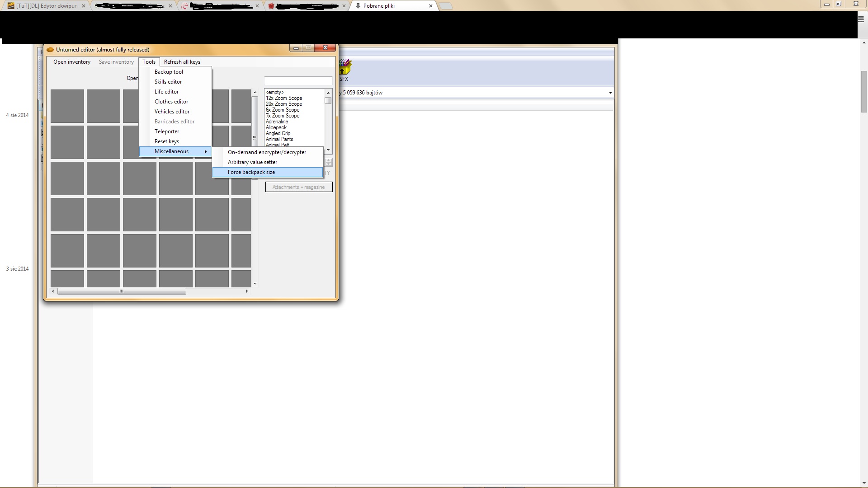Image resolution: width=868 pixels, height=488 pixels.
Task: Select Arbitrary value setter
Action: click(x=268, y=162)
